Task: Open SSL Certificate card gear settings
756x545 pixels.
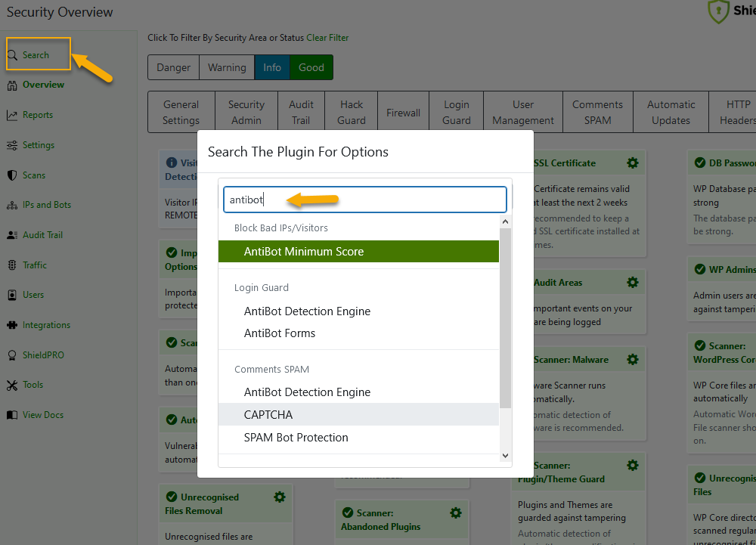Action: (x=633, y=163)
